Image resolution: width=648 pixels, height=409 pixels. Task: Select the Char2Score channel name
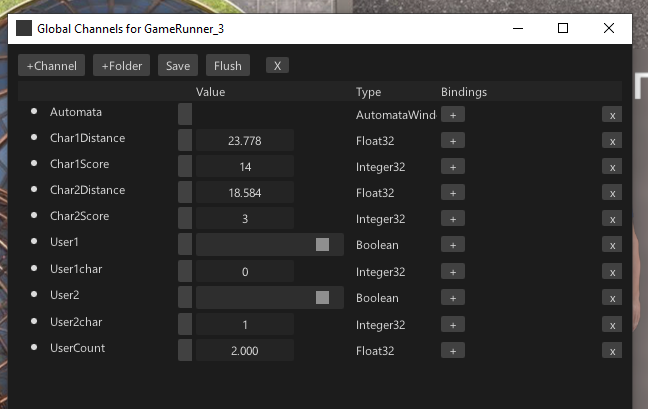79,216
